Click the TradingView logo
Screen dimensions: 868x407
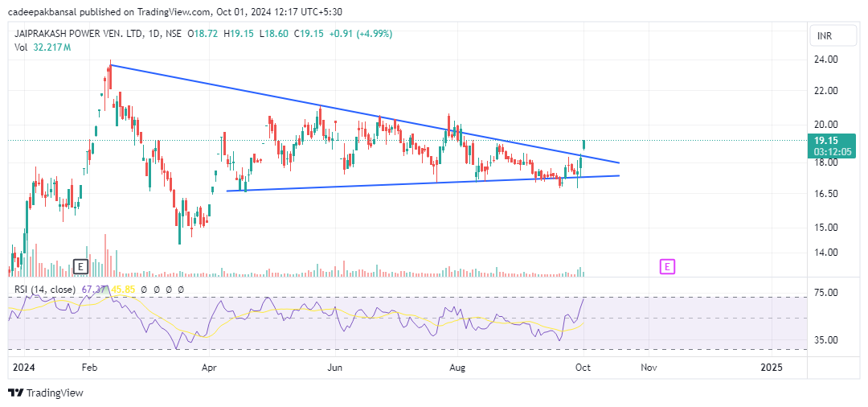pyautogui.click(x=45, y=393)
